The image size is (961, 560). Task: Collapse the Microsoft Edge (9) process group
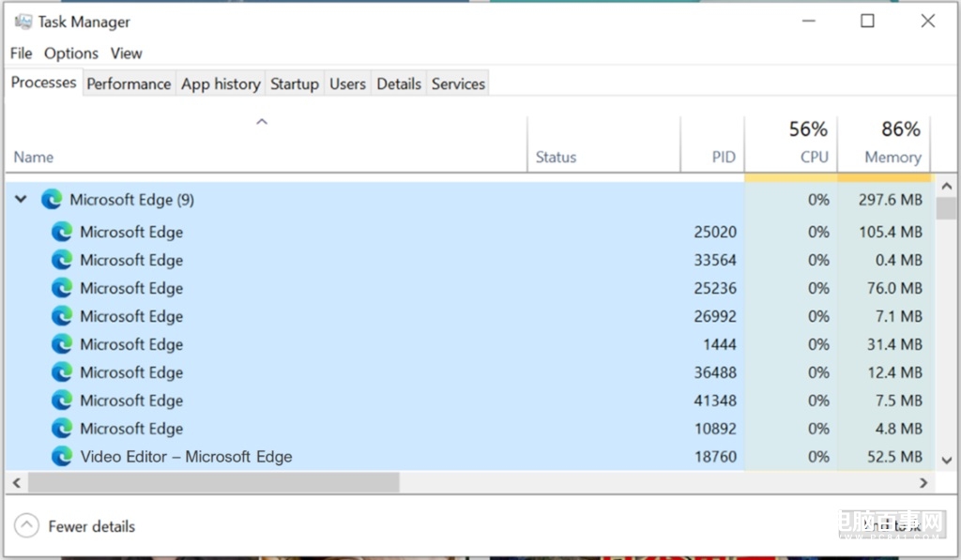pyautogui.click(x=21, y=200)
